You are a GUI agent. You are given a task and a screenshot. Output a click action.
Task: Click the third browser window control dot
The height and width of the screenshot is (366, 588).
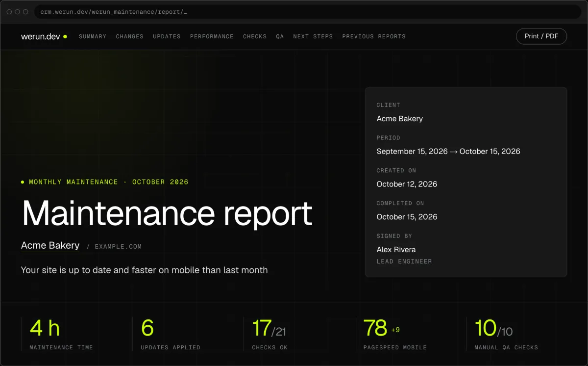pos(26,12)
